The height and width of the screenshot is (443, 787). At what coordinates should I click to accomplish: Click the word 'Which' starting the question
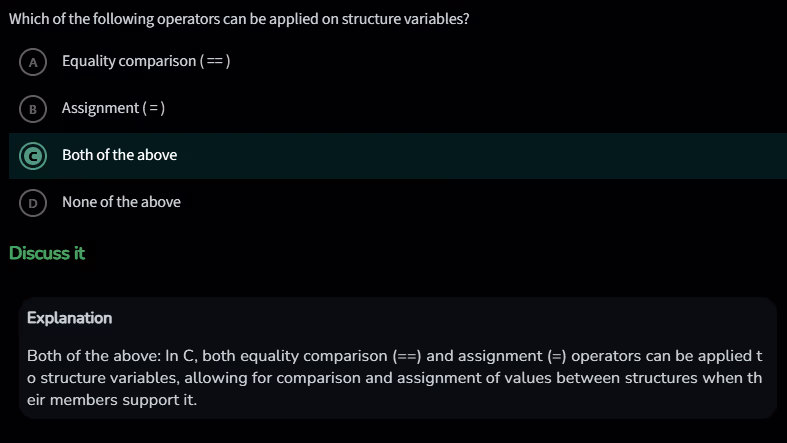pos(29,20)
